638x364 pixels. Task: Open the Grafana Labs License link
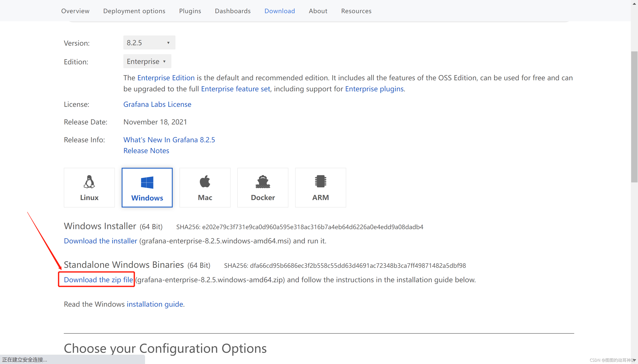pos(157,104)
